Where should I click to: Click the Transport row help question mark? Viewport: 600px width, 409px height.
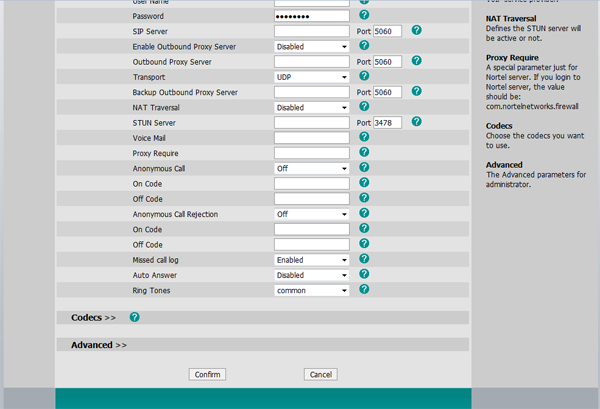[364, 76]
